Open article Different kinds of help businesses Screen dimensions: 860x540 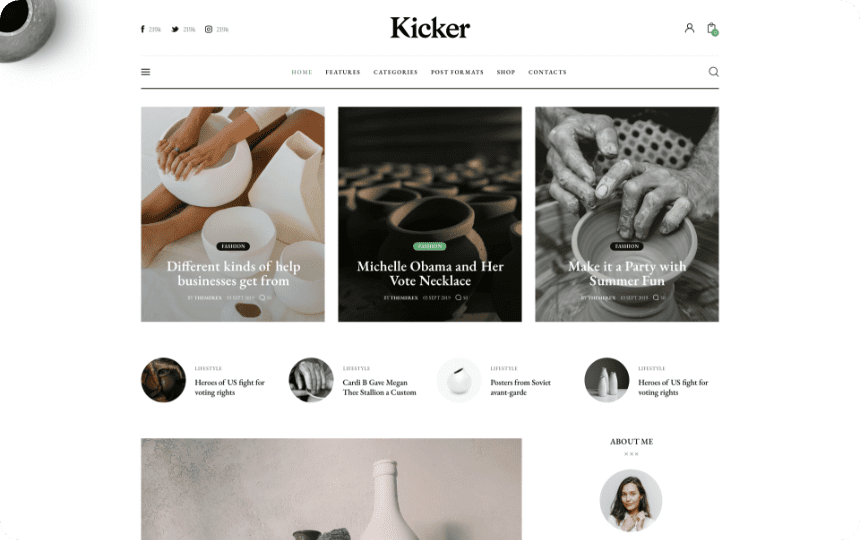(x=233, y=274)
